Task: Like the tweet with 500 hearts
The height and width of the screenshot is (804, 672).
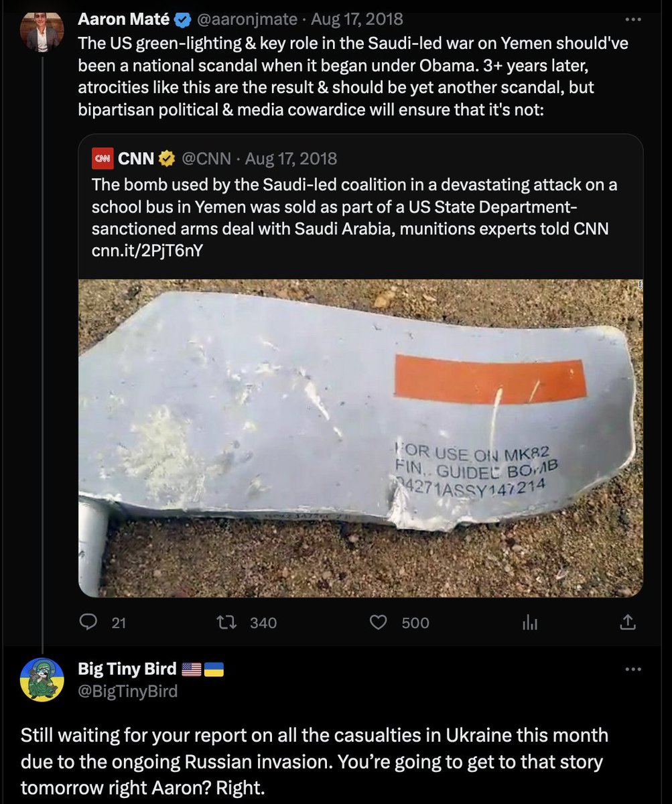Action: (x=379, y=622)
